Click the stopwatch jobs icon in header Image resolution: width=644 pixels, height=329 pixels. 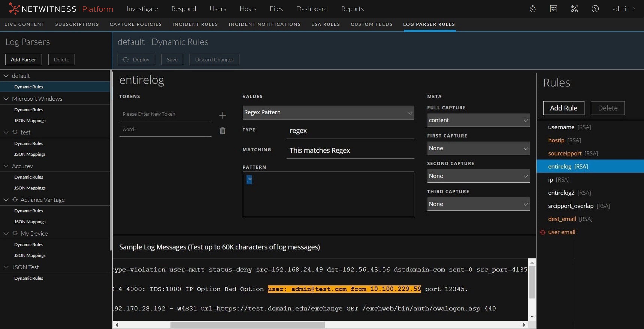pos(533,9)
